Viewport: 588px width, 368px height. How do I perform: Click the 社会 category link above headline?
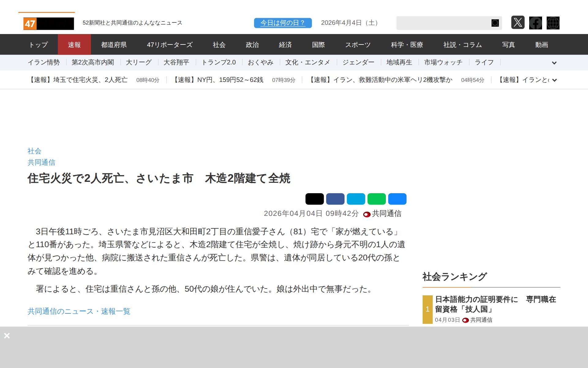[x=34, y=151]
